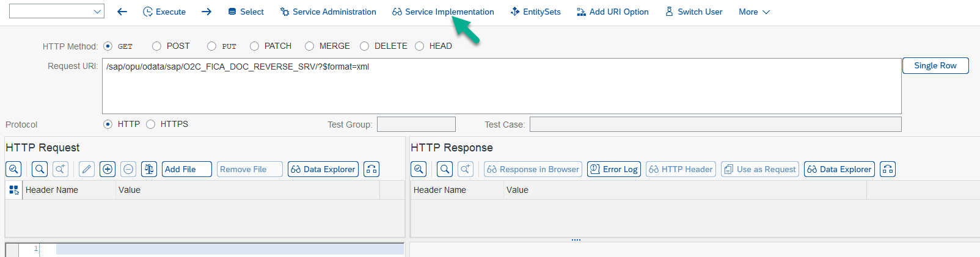
Task: Click line 1 in the request body editor
Action: (x=230, y=249)
